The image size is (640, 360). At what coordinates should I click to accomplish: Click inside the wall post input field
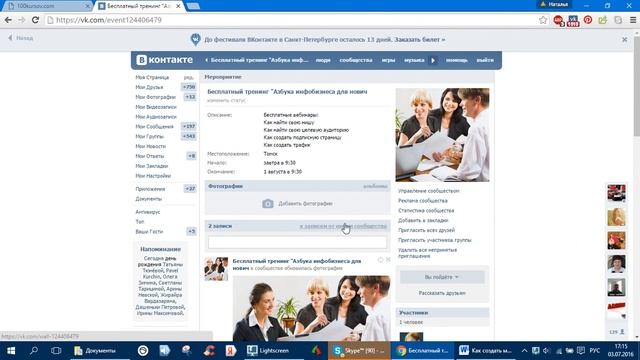[x=298, y=242]
